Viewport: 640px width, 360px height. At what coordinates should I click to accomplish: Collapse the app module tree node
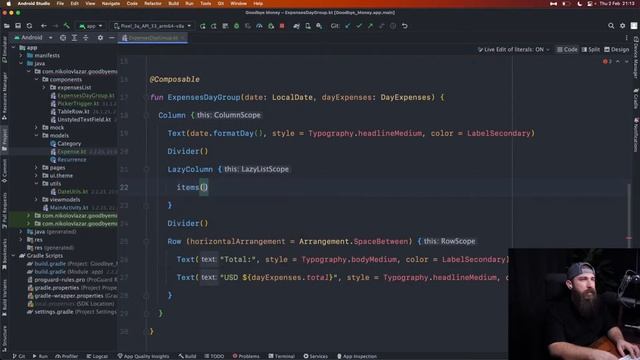tap(13, 48)
